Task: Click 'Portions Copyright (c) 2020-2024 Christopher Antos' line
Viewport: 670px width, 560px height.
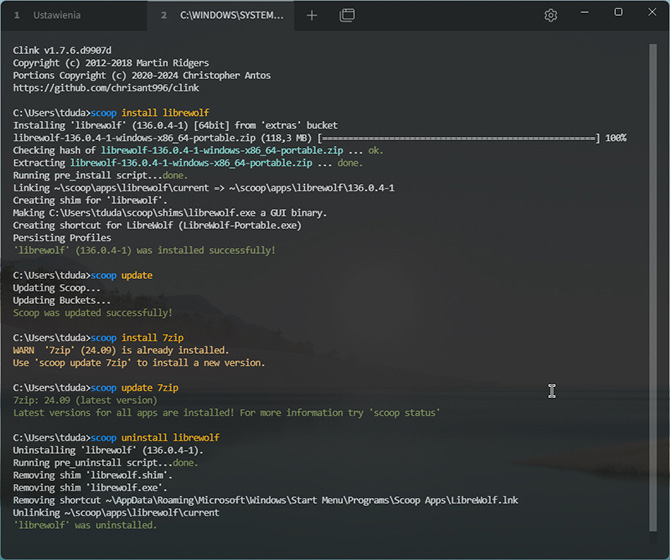Action: pos(141,75)
